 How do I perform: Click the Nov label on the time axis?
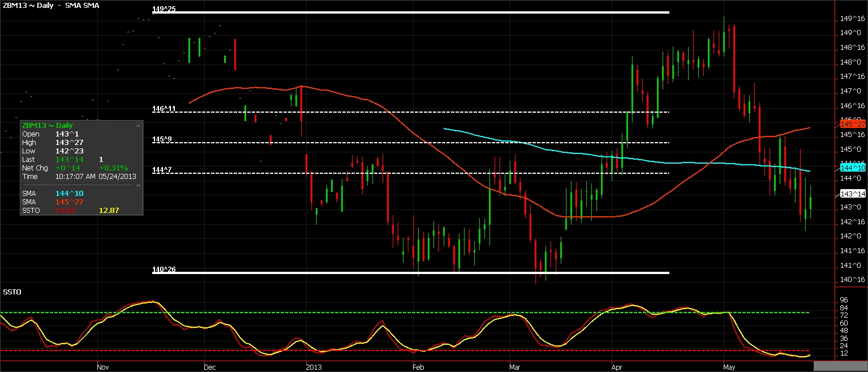tap(102, 367)
